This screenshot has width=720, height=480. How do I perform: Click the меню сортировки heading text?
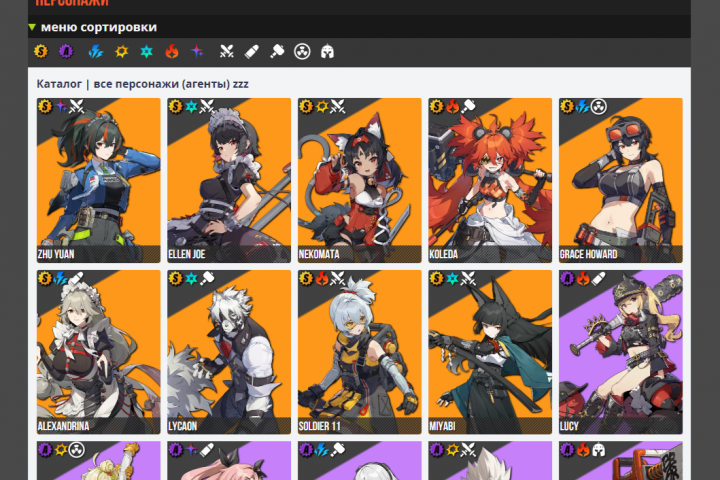pos(99,27)
